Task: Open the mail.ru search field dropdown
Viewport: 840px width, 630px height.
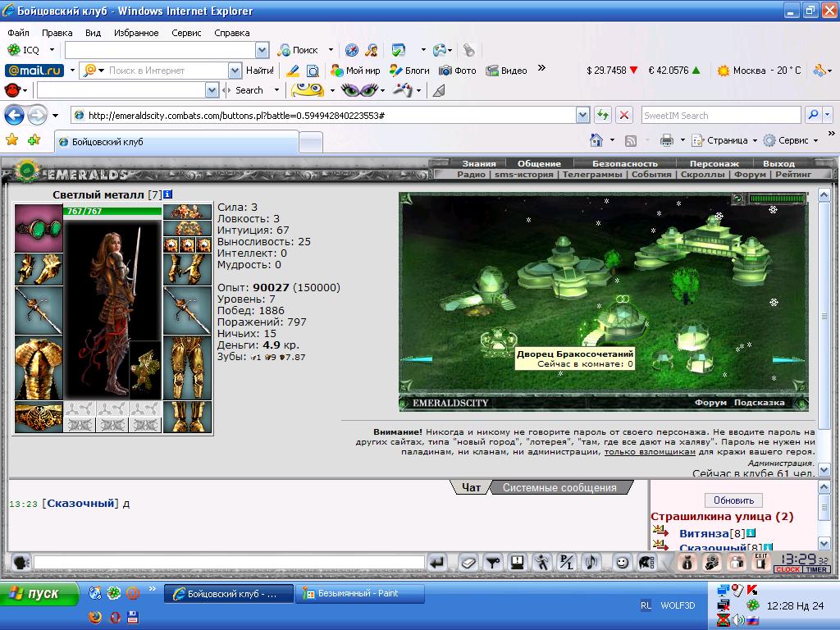Action: 235,71
